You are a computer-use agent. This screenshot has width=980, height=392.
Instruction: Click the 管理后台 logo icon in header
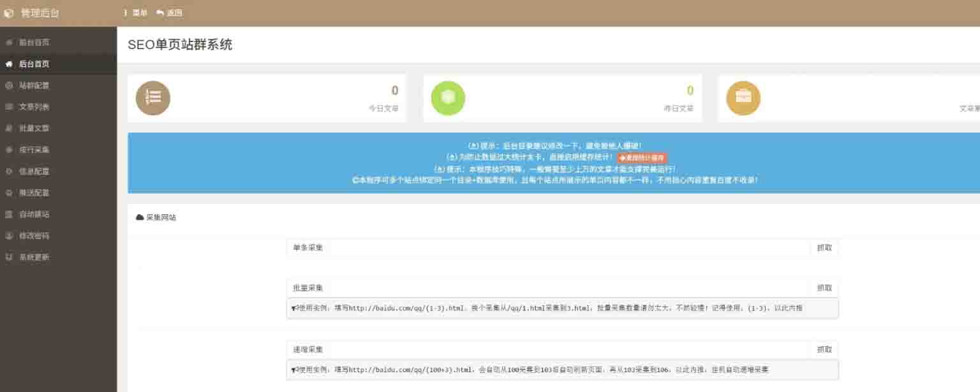[x=8, y=13]
